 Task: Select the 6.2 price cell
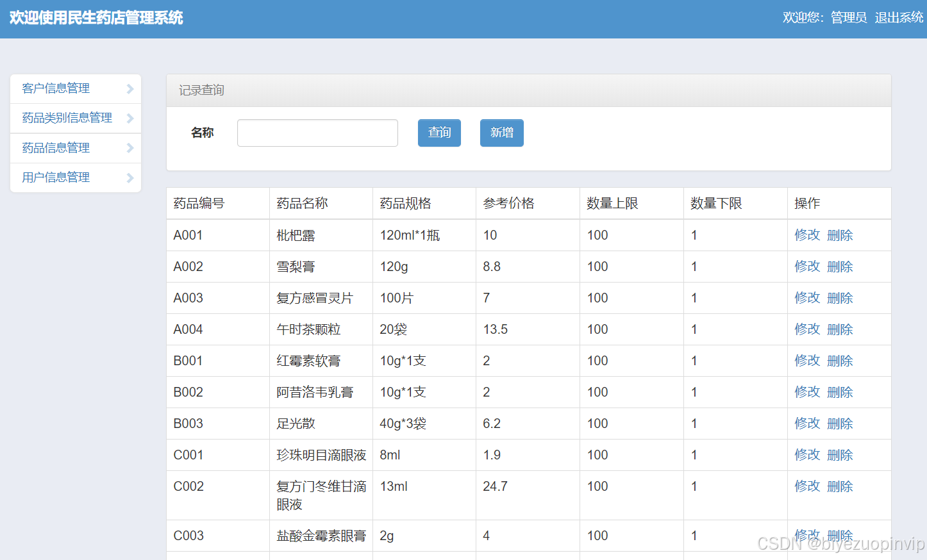528,424
